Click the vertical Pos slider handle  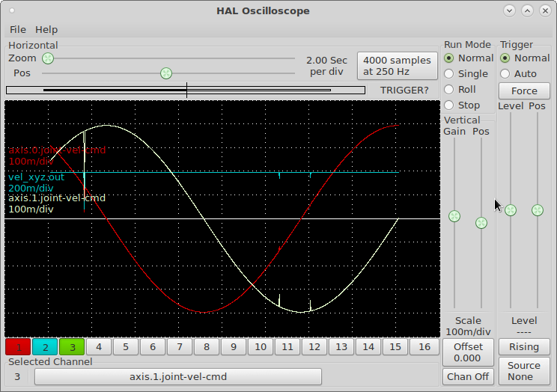pyautogui.click(x=481, y=223)
